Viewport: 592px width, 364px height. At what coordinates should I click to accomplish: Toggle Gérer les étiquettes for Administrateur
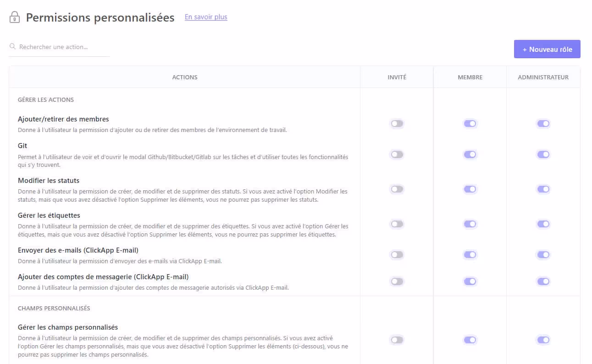[x=543, y=224]
